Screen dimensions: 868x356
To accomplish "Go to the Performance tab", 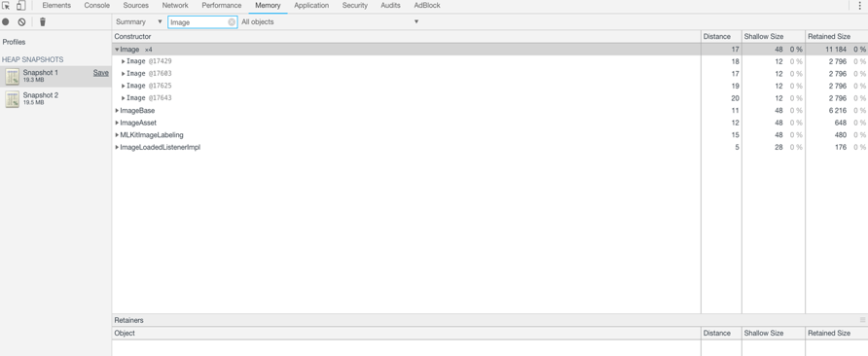I will pos(222,6).
